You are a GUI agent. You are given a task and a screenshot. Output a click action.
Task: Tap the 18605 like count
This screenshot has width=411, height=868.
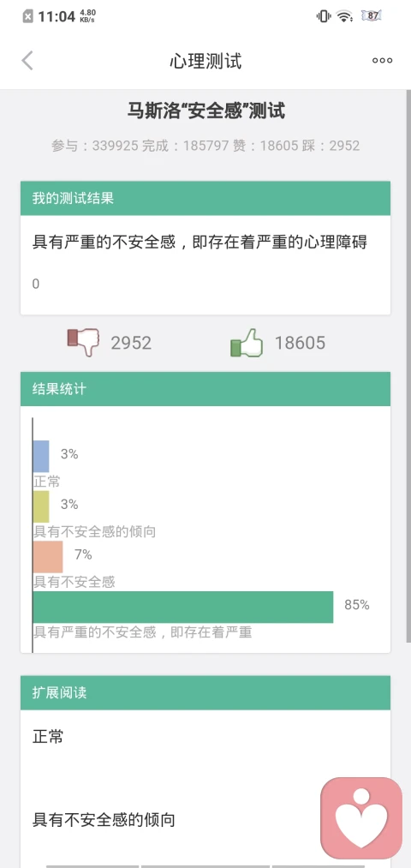[x=300, y=344]
